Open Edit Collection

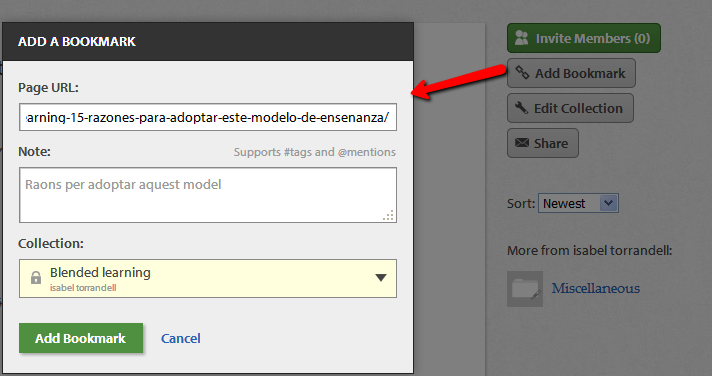coord(570,108)
